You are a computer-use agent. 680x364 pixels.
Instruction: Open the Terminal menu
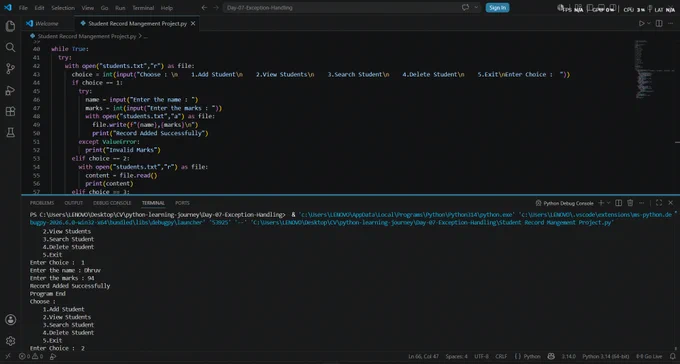point(143,8)
